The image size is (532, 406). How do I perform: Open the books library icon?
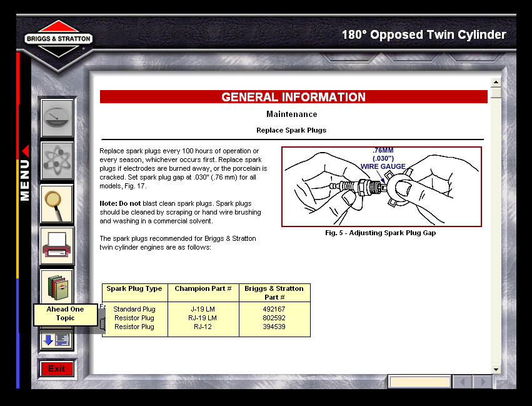coord(57,287)
